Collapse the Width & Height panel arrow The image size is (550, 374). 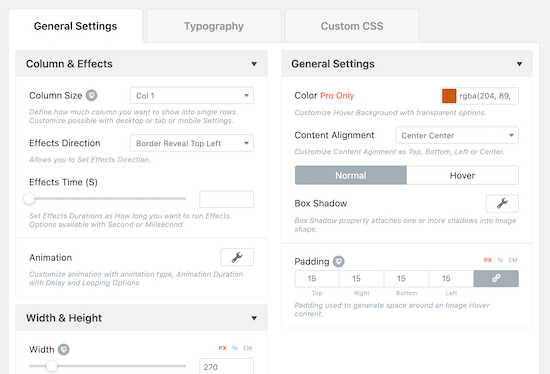(254, 318)
